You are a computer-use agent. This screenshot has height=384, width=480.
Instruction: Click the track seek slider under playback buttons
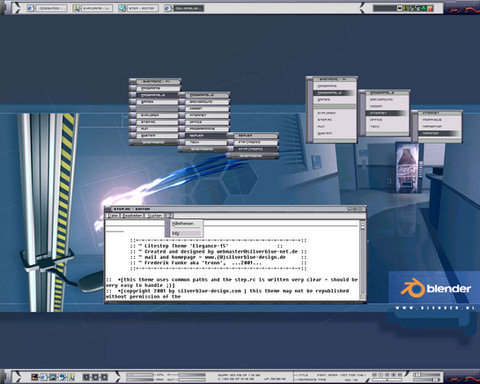387,380
